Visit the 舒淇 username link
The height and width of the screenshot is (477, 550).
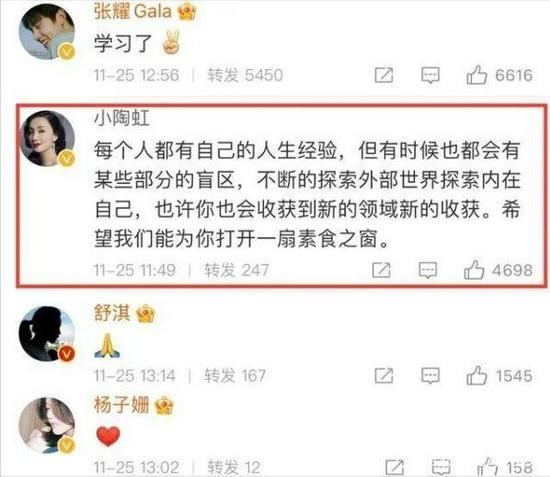click(x=112, y=313)
